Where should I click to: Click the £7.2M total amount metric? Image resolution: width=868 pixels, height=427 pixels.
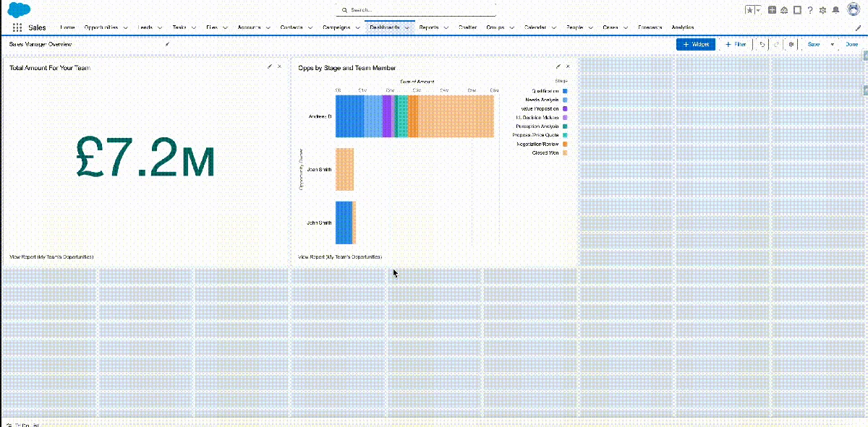(145, 155)
